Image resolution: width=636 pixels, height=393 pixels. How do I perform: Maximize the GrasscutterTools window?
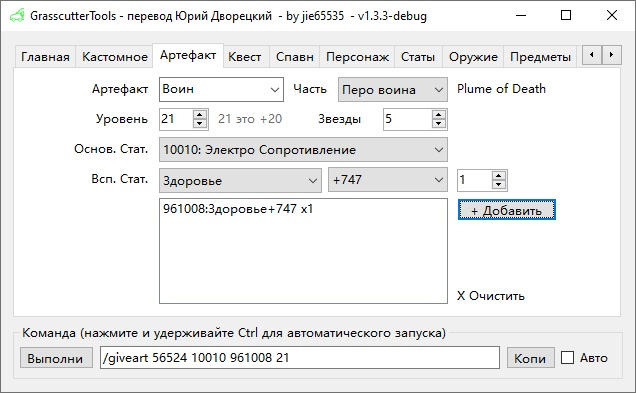566,15
